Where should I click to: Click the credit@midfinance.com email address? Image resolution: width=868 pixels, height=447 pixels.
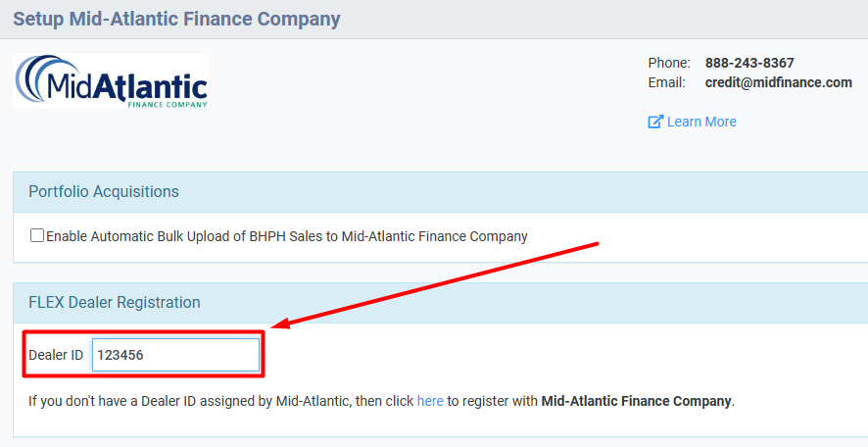[x=778, y=82]
